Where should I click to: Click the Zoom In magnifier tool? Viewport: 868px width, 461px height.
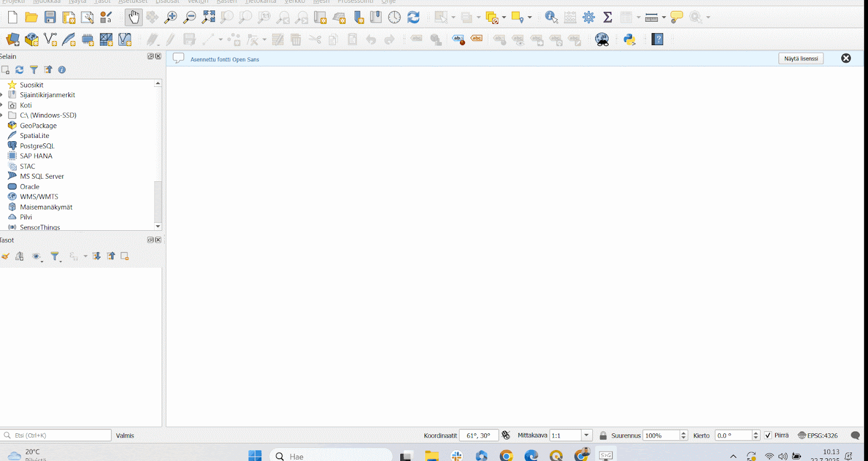[171, 17]
